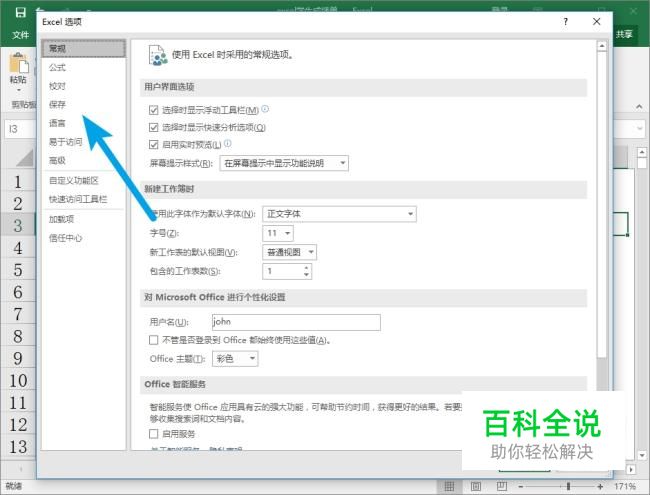
Task: Click the 粘贴 paste icon in ribbon
Action: coord(19,63)
